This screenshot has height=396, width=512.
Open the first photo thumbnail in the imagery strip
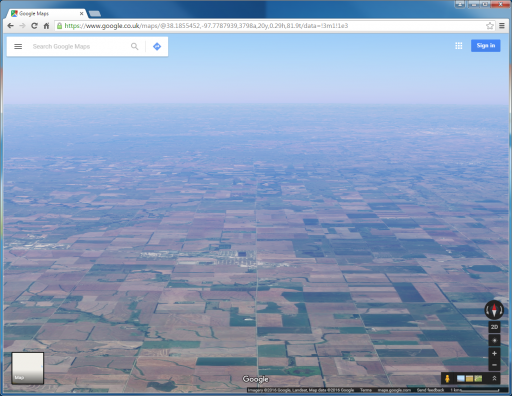coord(461,378)
